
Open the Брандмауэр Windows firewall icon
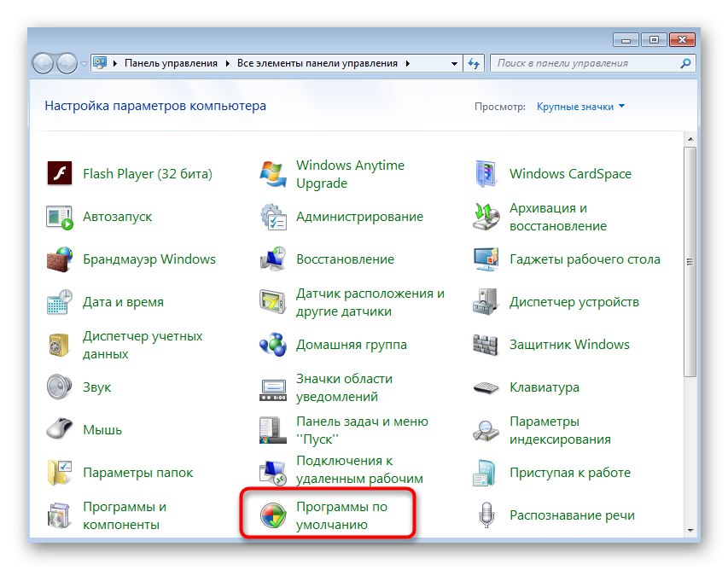tap(60, 259)
